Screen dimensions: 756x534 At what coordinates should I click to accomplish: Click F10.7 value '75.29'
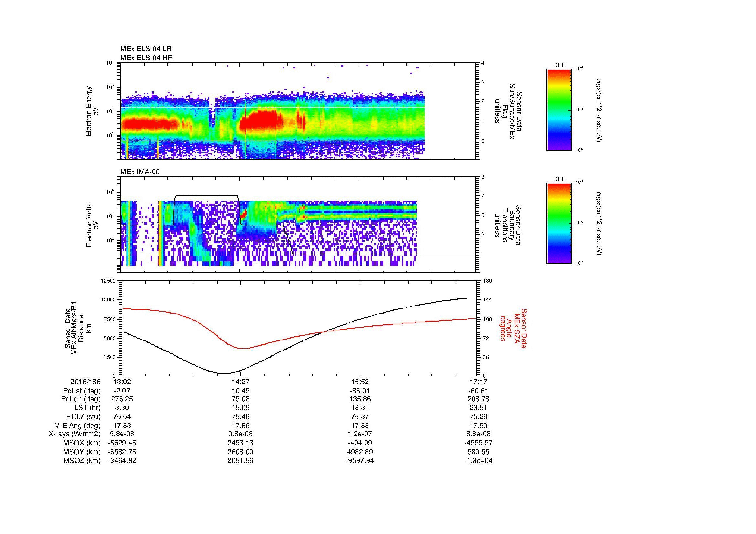pos(478,416)
